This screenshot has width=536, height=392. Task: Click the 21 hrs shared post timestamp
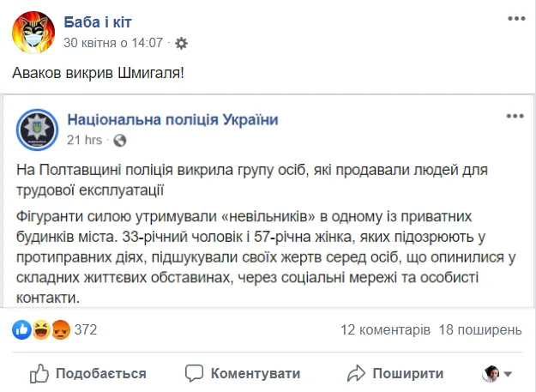(84, 139)
